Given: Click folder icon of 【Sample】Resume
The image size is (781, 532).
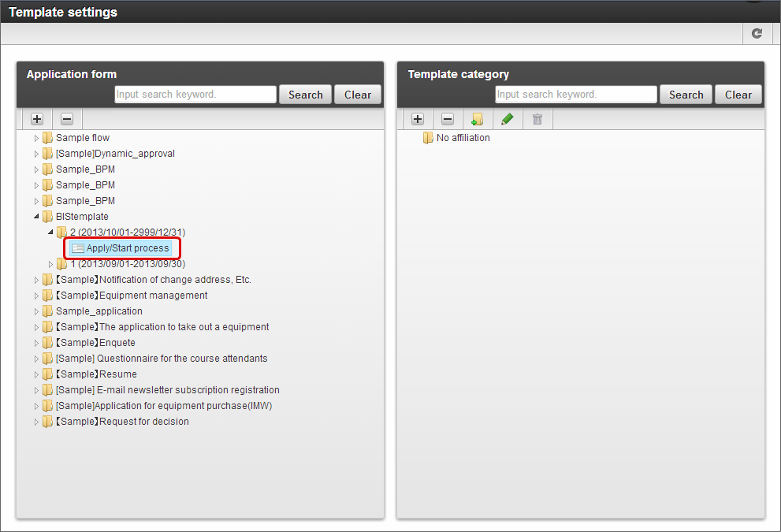Looking at the screenshot, I should [47, 374].
